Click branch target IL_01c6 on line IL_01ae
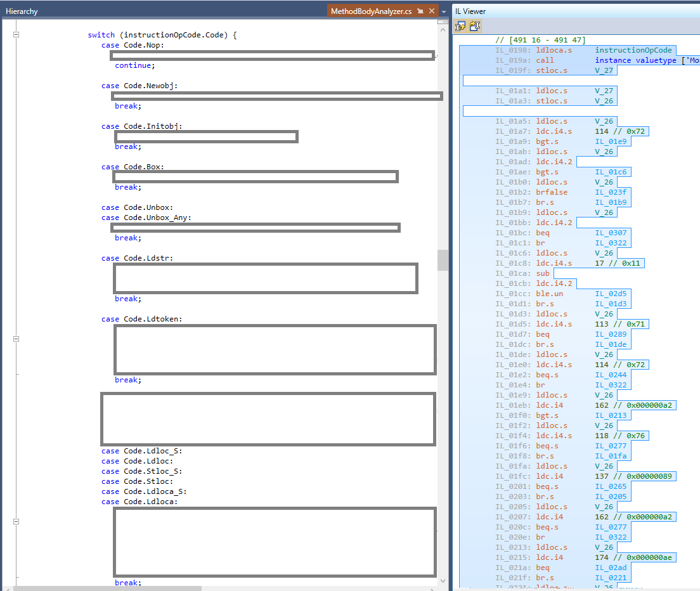This screenshot has width=700, height=591. pos(611,172)
